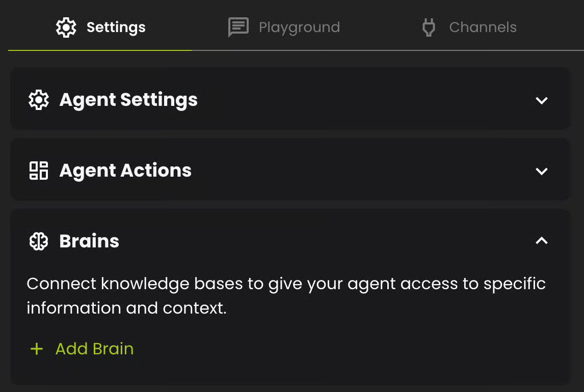
Task: Click the Channels plug icon
Action: pos(429,27)
